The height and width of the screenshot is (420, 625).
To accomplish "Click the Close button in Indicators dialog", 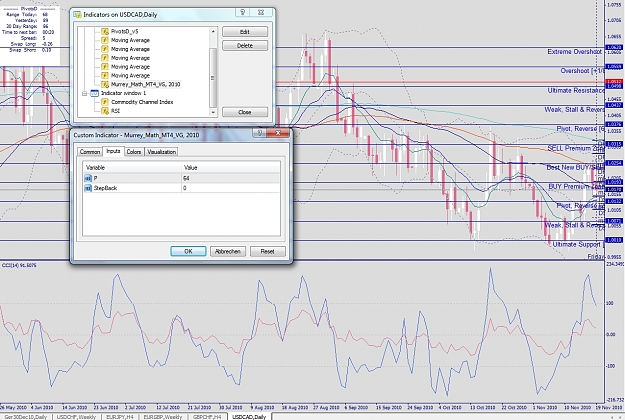I will (245, 112).
